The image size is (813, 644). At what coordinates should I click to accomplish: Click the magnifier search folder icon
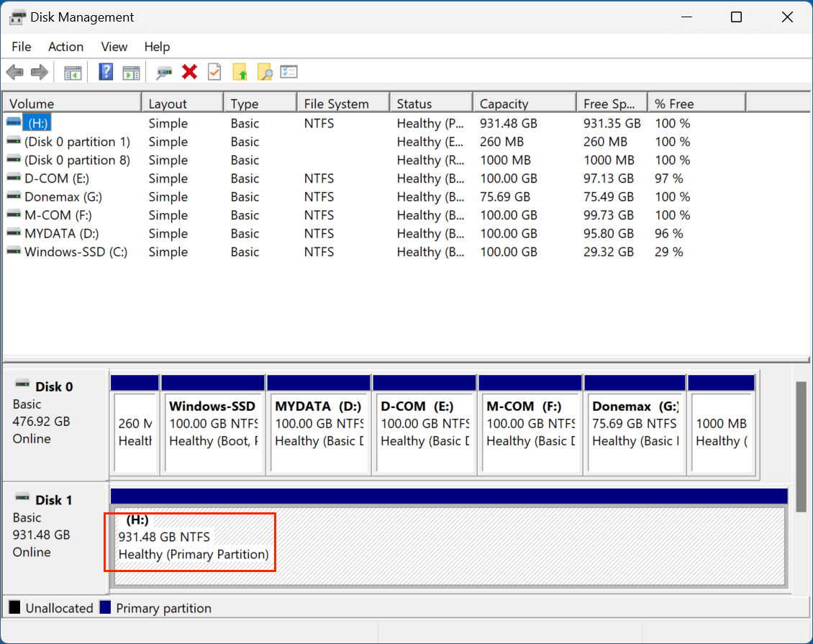click(x=265, y=72)
